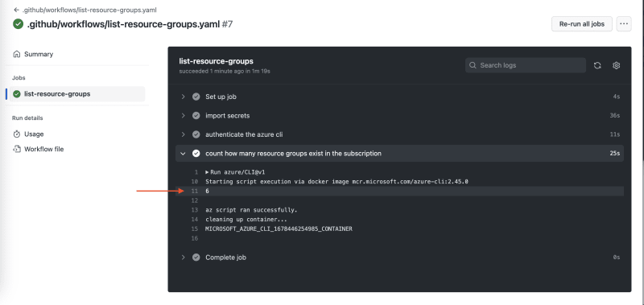Screen dimensions: 644x305
Task: Click the Re-run all jobs button
Action: coord(581,24)
